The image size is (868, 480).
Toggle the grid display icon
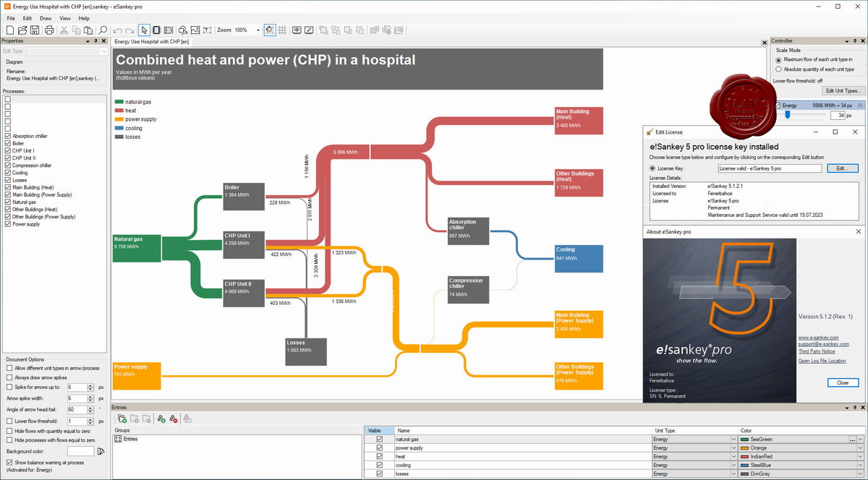click(x=281, y=30)
